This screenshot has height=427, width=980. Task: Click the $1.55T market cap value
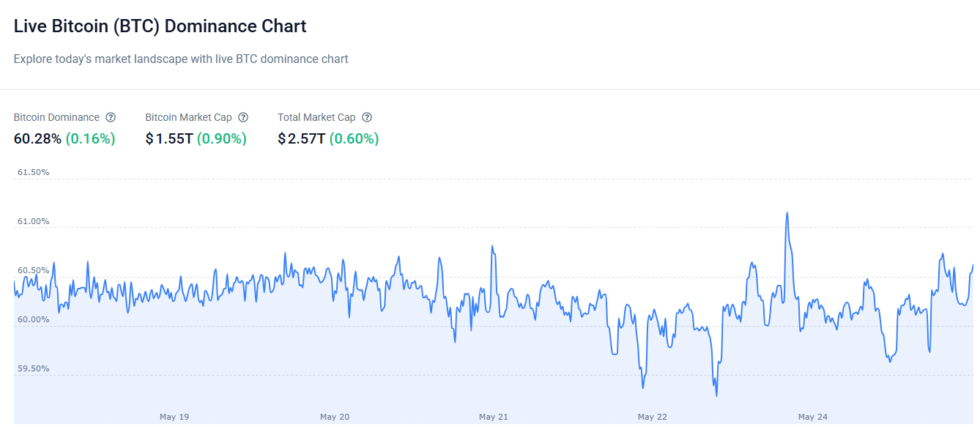169,138
